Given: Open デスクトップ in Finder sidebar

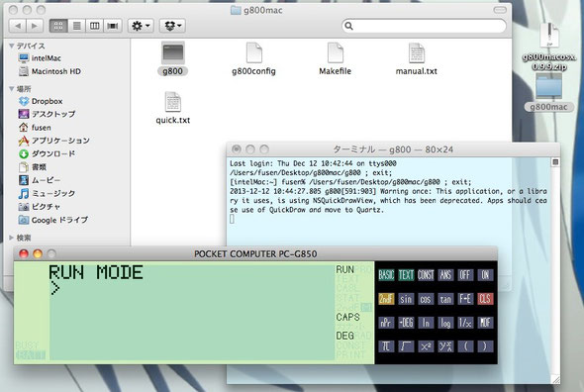Looking at the screenshot, I should 47,114.
